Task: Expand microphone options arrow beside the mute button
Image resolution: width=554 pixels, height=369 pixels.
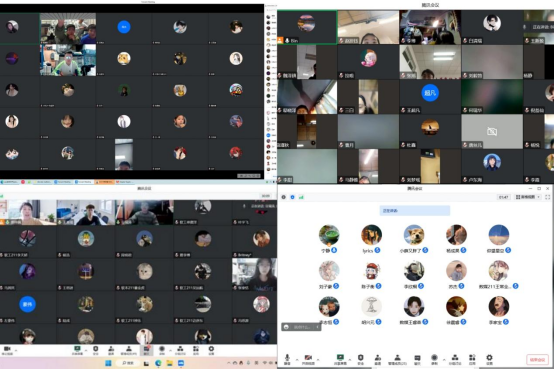Action: [297, 360]
